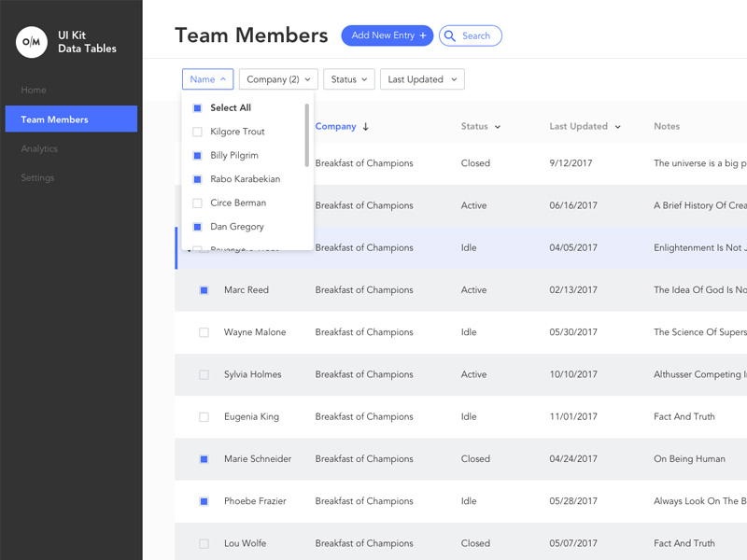Check Wayne Malone's row checkbox
Screen dimensions: 747x560
pyautogui.click(x=203, y=332)
